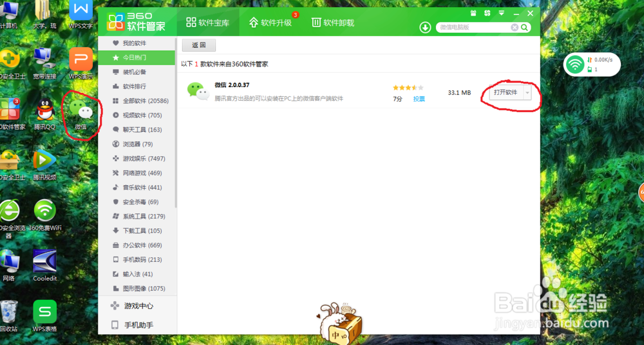Expand the dropdown arrow beside 打开软件
644x345 pixels.
coord(527,92)
